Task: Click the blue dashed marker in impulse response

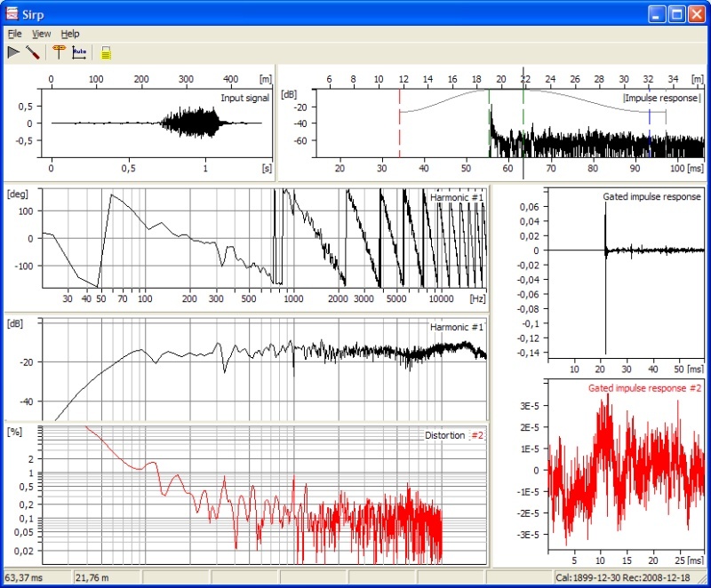Action: coord(650,123)
